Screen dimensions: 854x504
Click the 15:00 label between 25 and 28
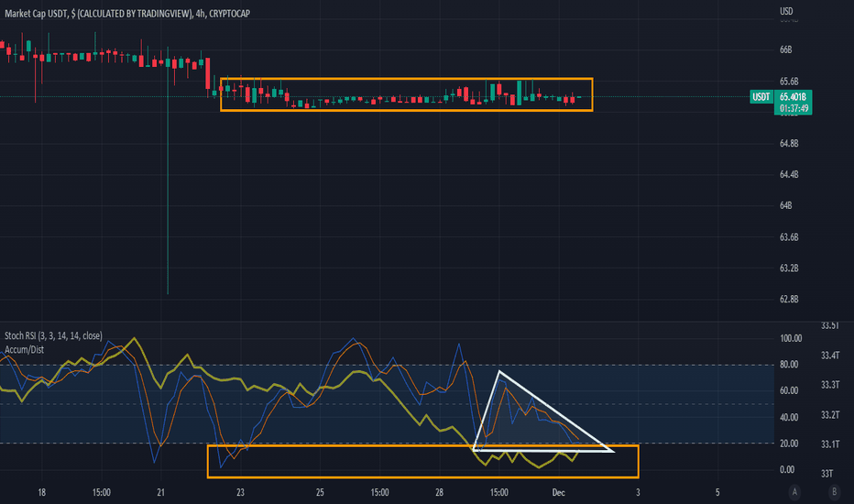click(379, 493)
